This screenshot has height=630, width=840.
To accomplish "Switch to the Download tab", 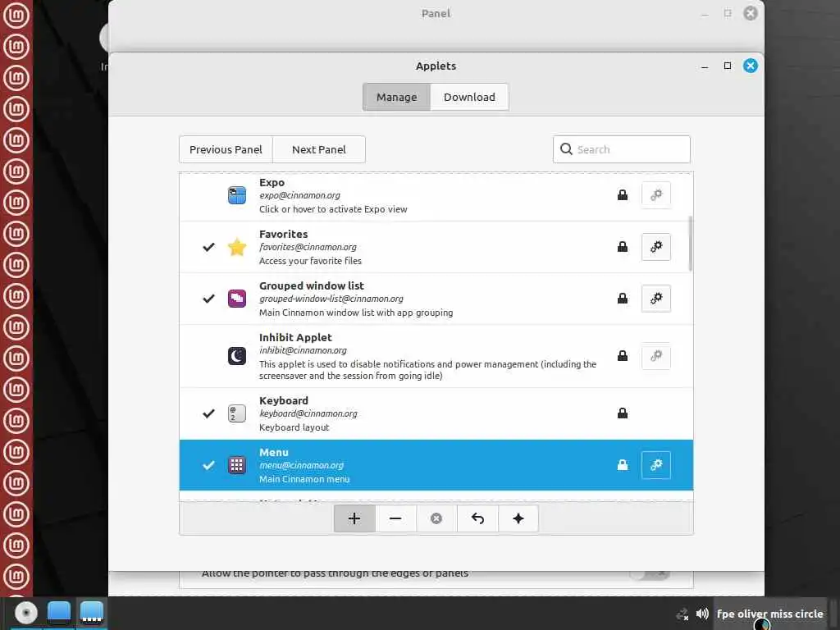I will (469, 97).
